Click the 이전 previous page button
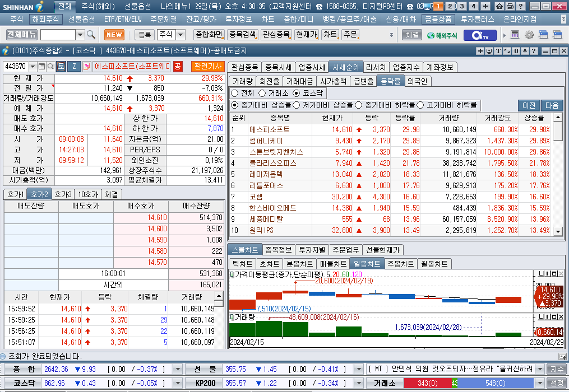The image size is (569, 392). coord(529,105)
